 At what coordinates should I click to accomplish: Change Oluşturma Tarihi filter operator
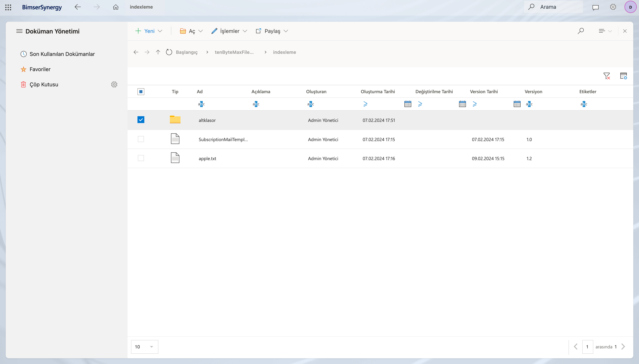pos(365,104)
